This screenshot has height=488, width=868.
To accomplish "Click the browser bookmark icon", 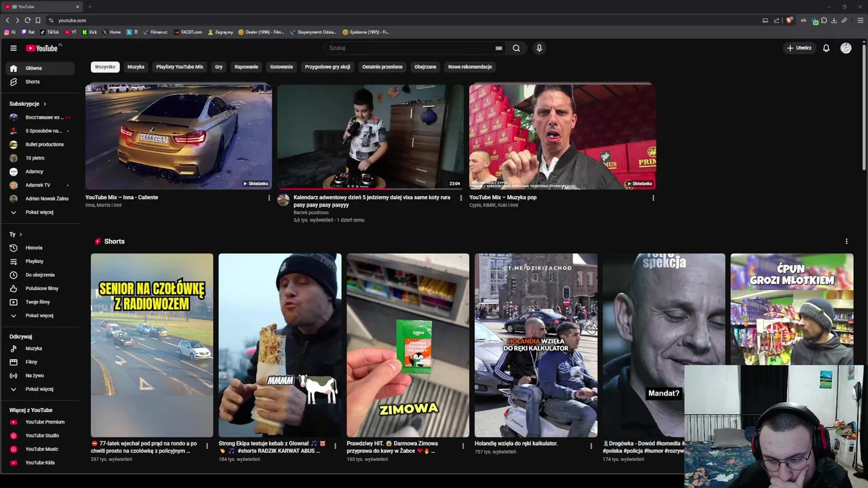I will point(38,20).
